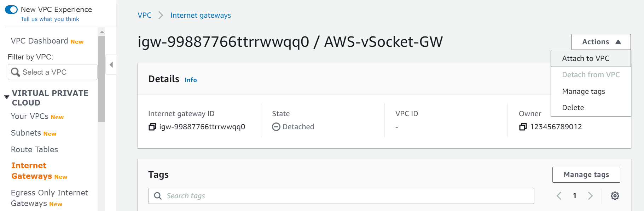Select Attach to VPC from Actions menu
Screen dimensions: 644x211
pyautogui.click(x=585, y=58)
